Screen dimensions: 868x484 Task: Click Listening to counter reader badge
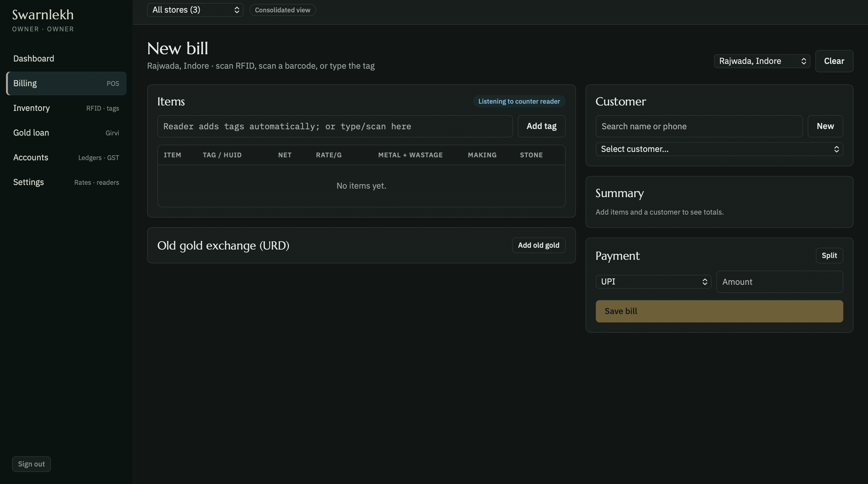pos(519,102)
